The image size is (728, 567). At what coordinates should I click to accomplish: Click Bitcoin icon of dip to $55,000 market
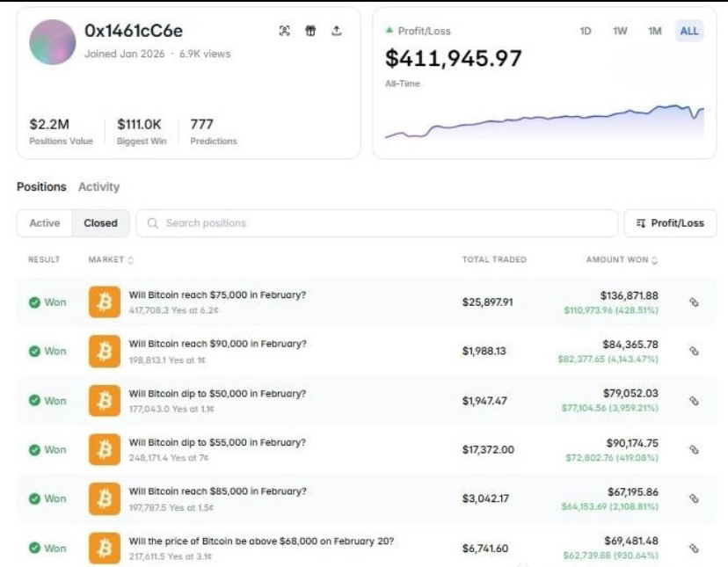(105, 449)
